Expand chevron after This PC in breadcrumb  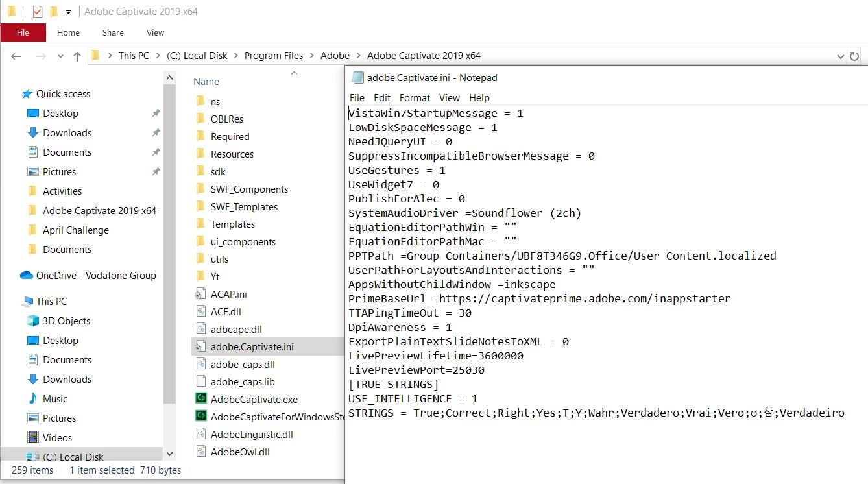pyautogui.click(x=158, y=56)
